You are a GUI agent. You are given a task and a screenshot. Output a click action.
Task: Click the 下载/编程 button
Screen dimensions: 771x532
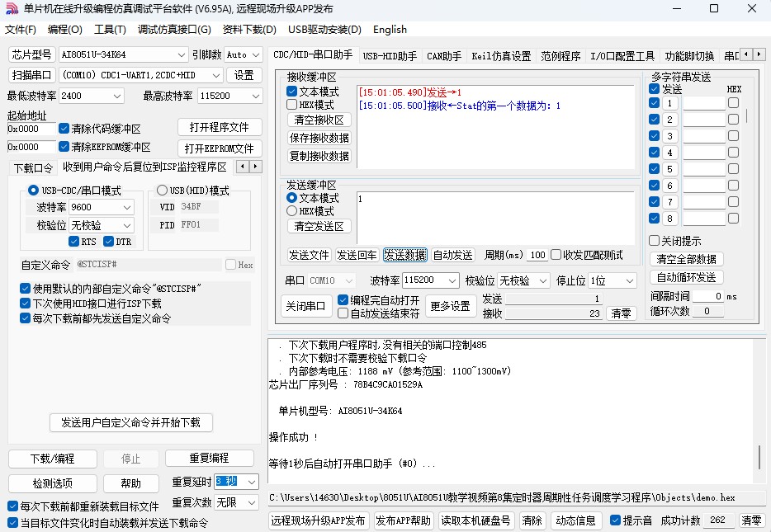click(52, 459)
